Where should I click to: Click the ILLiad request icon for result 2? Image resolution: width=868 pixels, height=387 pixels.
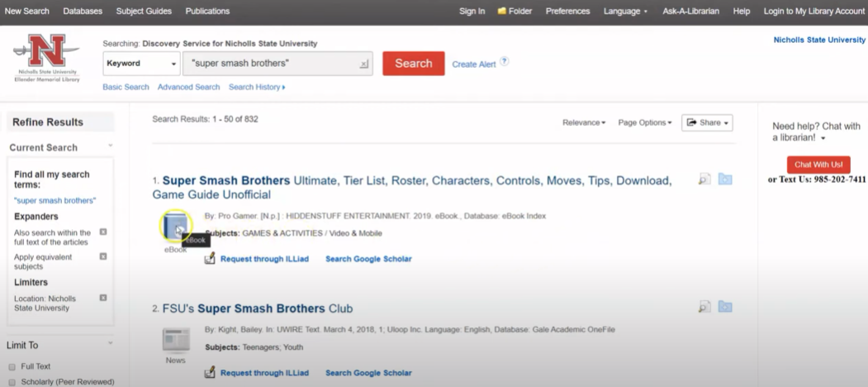click(210, 373)
